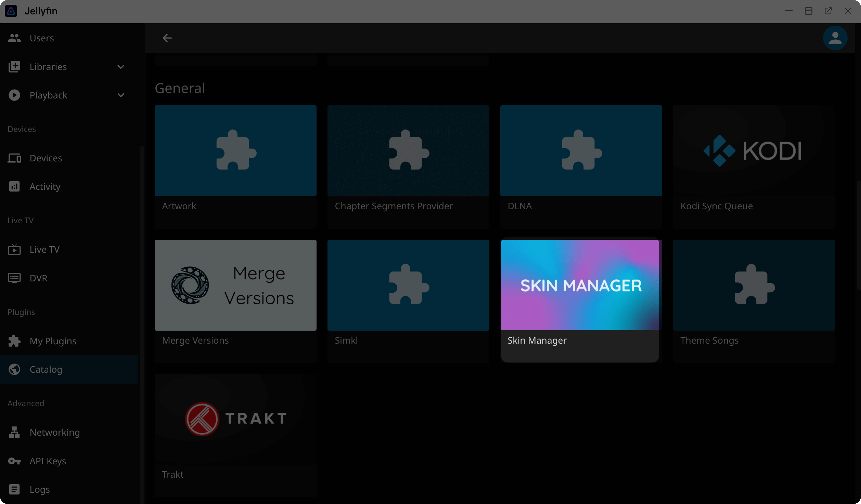The image size is (861, 504).
Task: Open the Logs viewer
Action: click(39, 489)
